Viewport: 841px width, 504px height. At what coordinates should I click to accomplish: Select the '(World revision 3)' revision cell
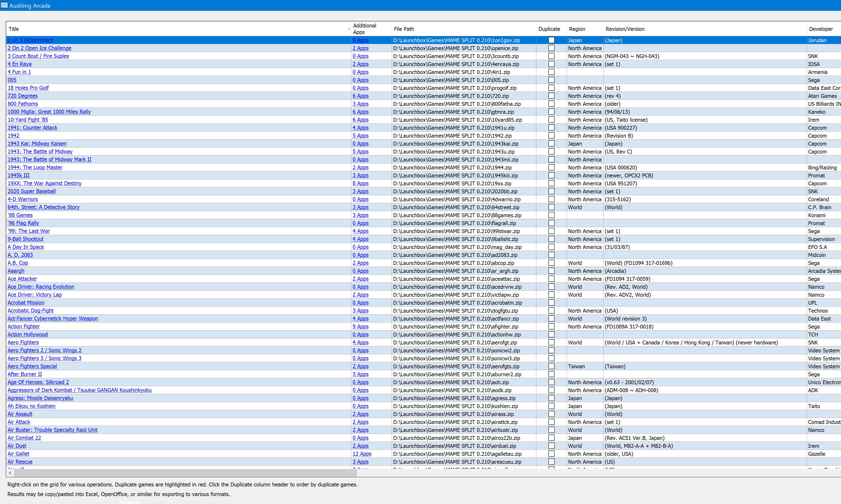(705, 319)
